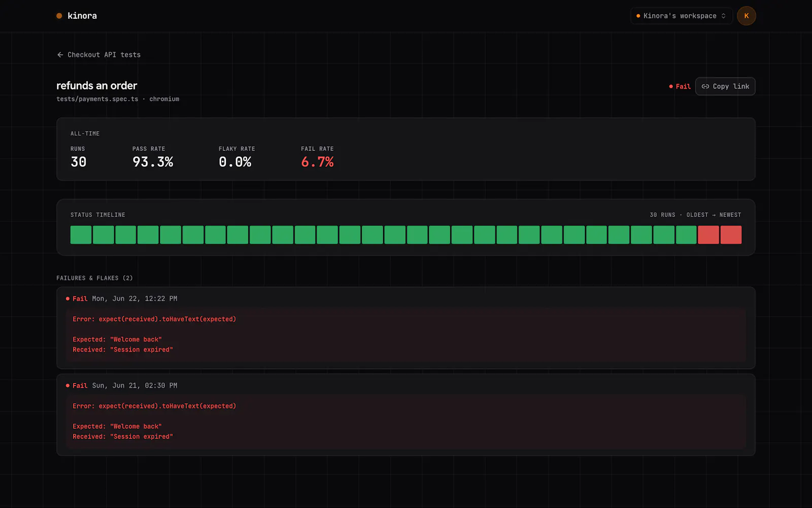Go back to Checkout API tests

(x=98, y=55)
